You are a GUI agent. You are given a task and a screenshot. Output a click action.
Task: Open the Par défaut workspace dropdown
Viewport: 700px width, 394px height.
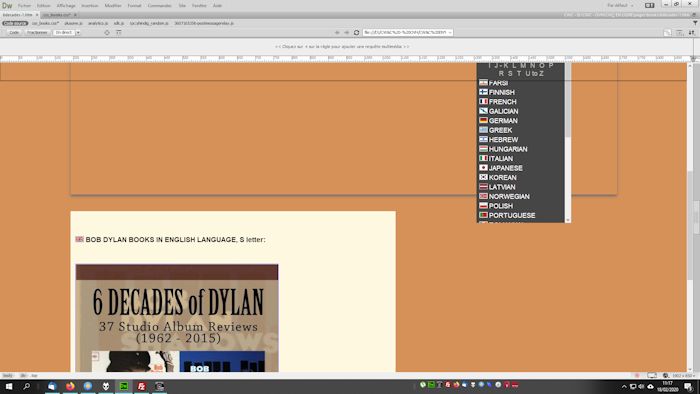coord(620,5)
